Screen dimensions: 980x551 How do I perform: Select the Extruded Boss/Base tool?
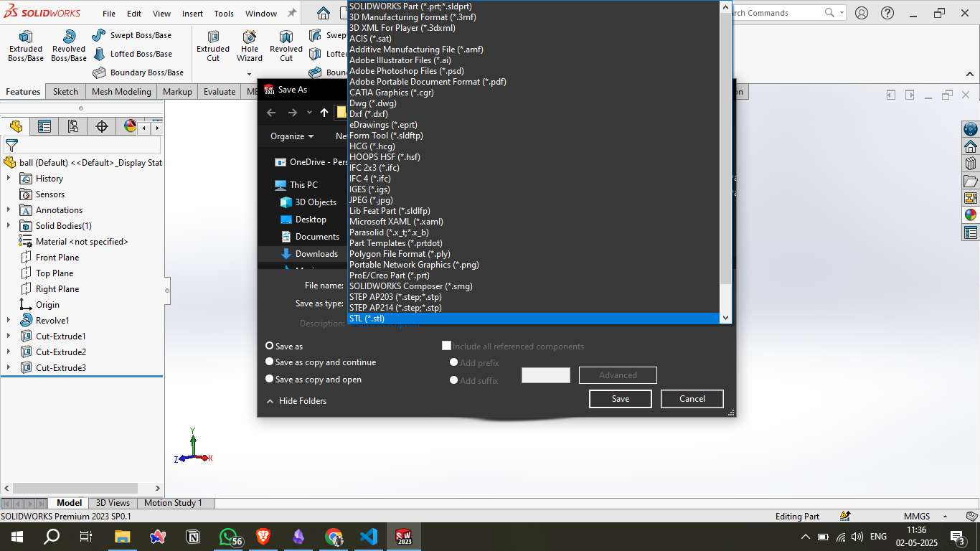[26, 45]
